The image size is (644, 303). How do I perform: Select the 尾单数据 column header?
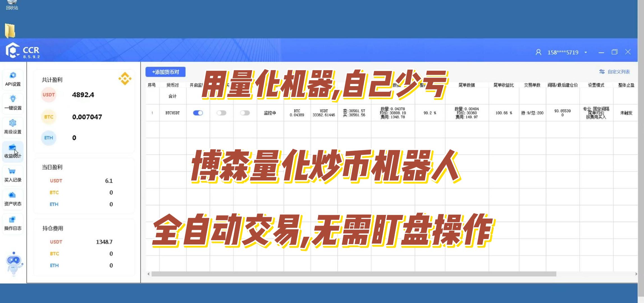[x=467, y=85]
